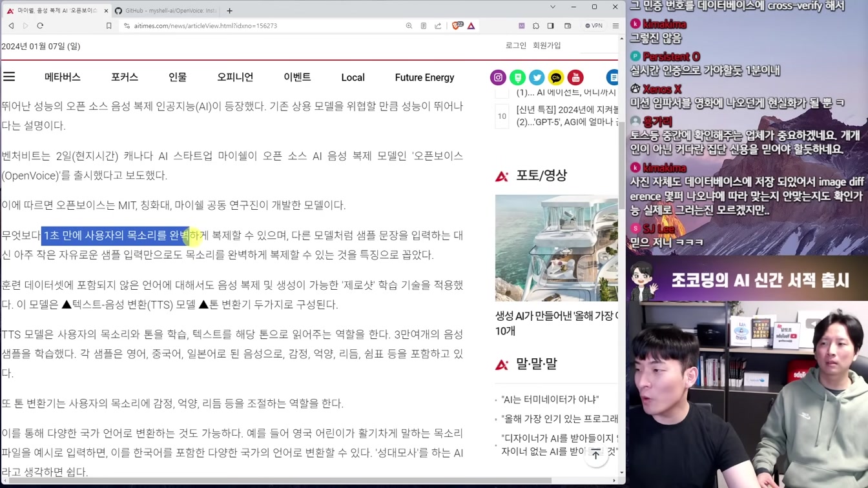Open the 메타버스 menu
The height and width of the screenshot is (488, 868).
63,77
